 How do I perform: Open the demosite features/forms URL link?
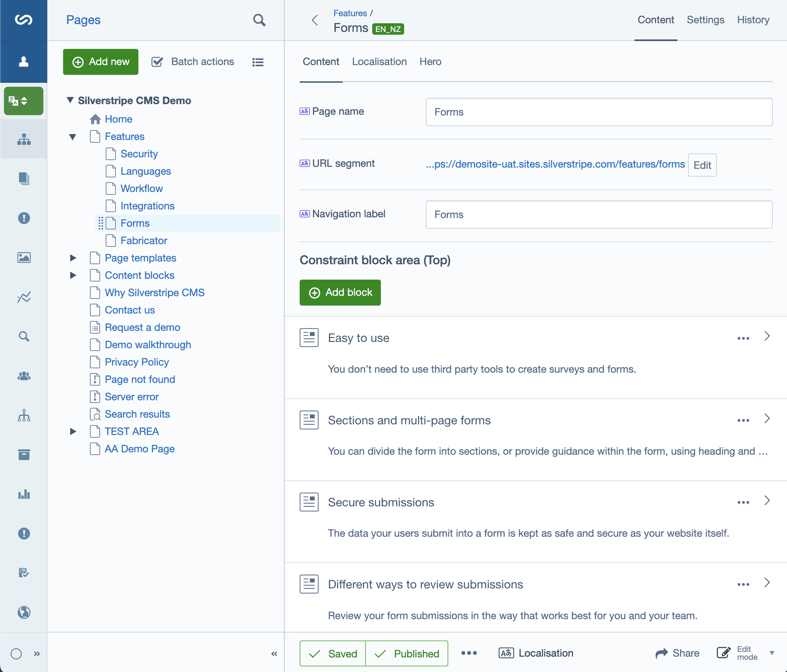pyautogui.click(x=555, y=164)
